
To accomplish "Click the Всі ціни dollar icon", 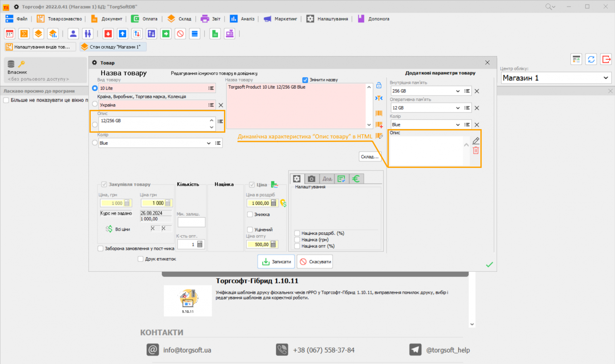I will [109, 229].
